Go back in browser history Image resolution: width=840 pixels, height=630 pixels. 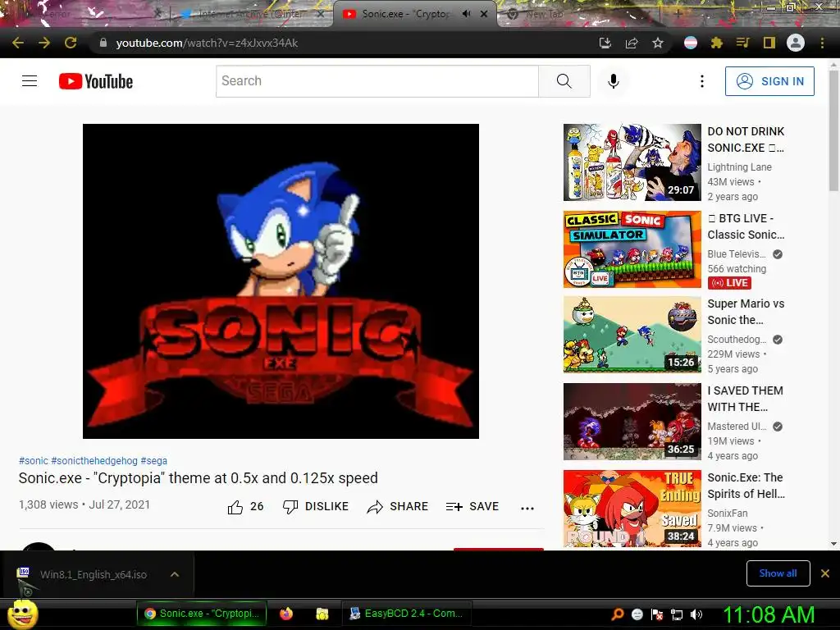click(18, 43)
